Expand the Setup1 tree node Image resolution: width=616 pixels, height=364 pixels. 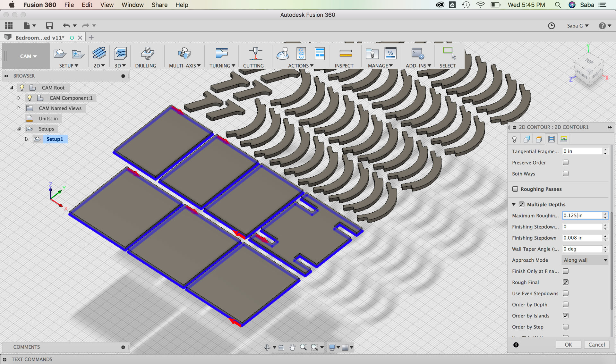tap(27, 139)
